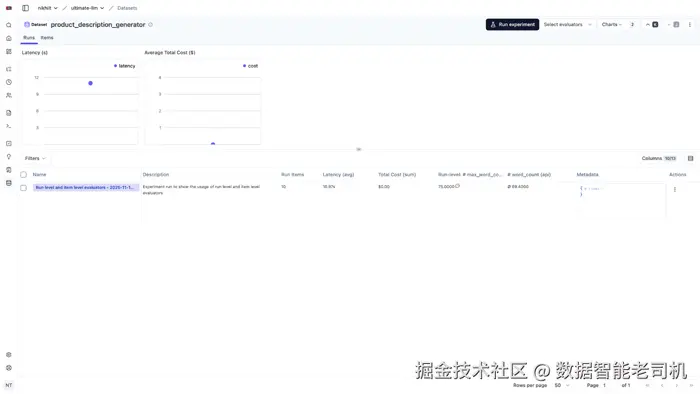700x394 pixels.
Task: Click the Run Items cell showing 10
Action: (x=283, y=187)
